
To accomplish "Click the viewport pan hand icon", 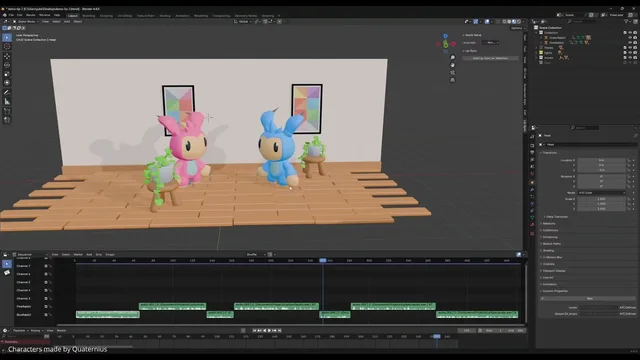I will (452, 65).
